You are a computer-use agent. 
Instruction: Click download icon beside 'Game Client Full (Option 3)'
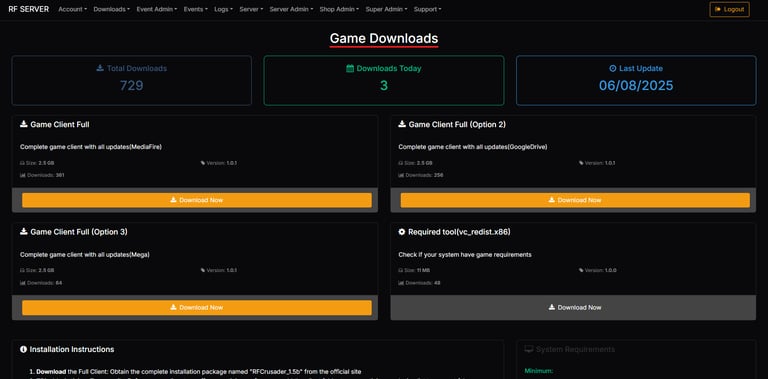(24, 232)
